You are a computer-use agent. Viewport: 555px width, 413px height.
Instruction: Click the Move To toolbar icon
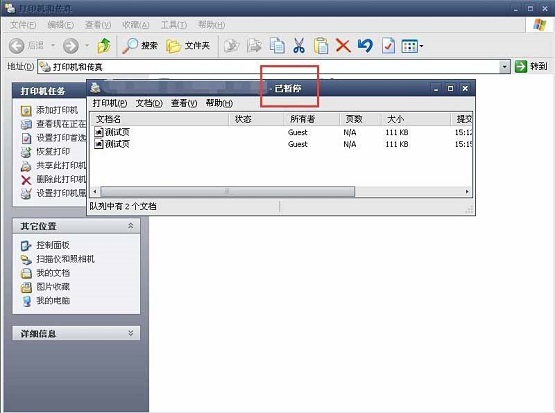(232, 46)
